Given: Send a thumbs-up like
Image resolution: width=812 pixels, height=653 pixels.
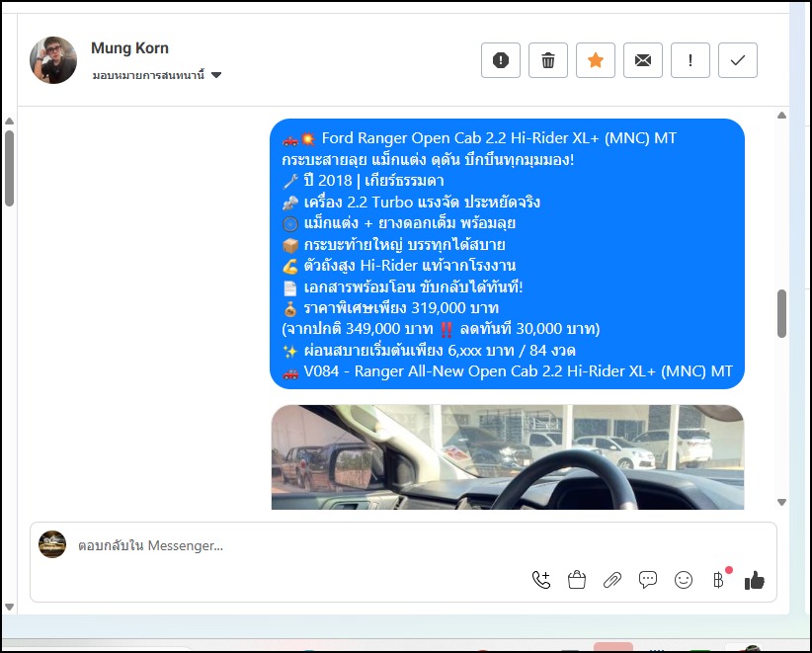Looking at the screenshot, I should (x=755, y=580).
